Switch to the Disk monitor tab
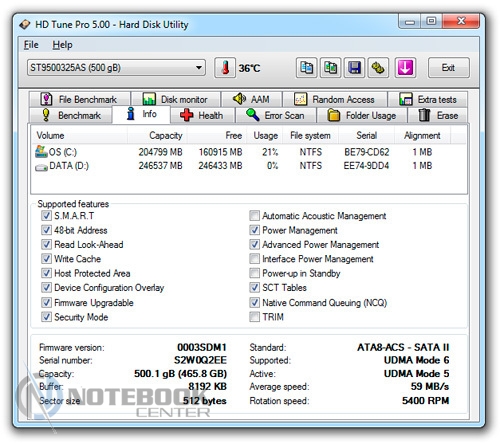 click(176, 99)
